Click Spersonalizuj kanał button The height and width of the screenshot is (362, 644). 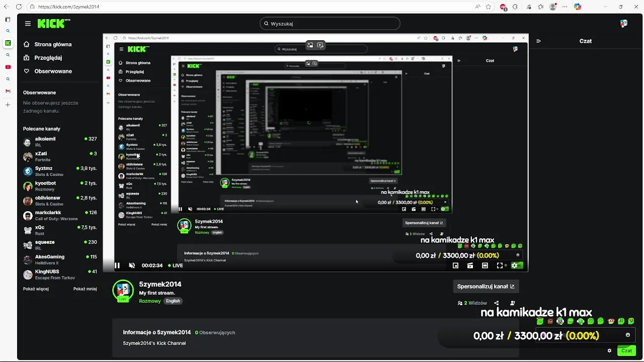tap(486, 287)
